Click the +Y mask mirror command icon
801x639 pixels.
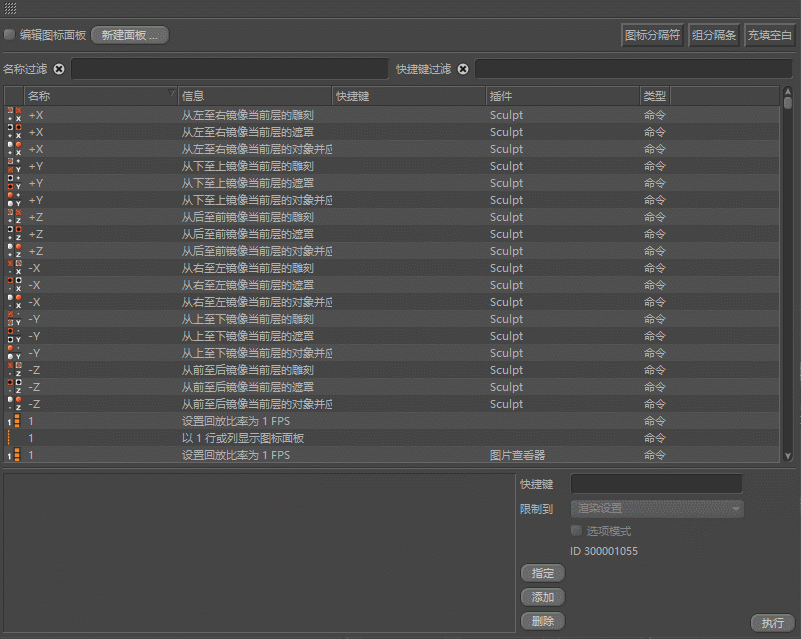click(x=14, y=183)
